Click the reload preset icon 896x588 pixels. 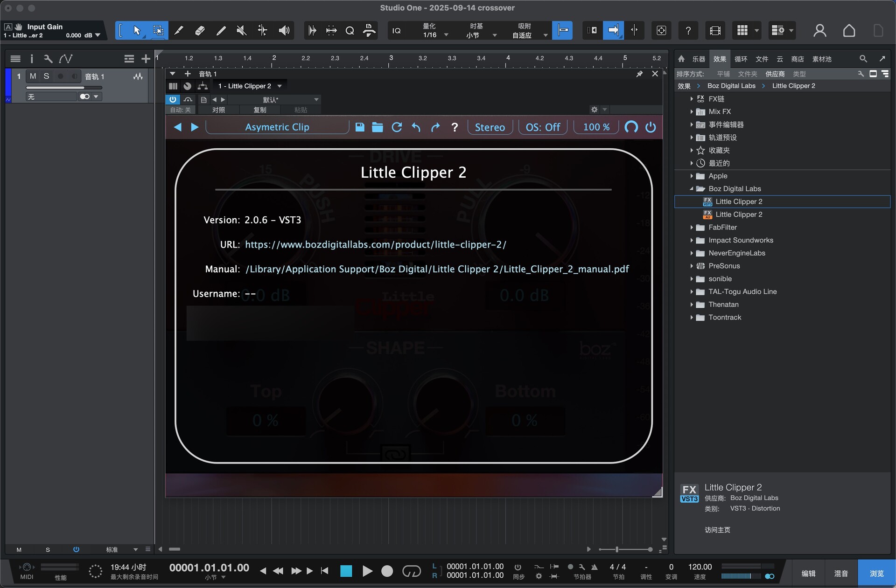[x=397, y=127]
